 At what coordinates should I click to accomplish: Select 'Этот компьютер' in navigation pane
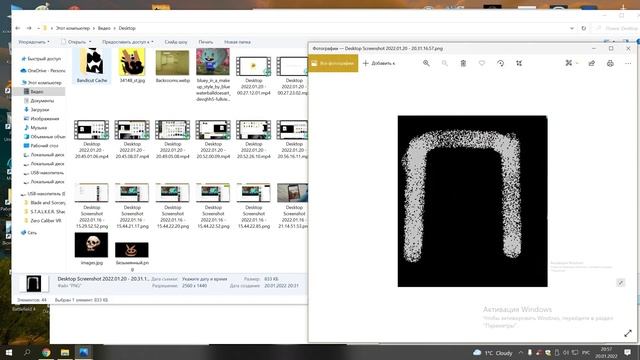point(41,82)
